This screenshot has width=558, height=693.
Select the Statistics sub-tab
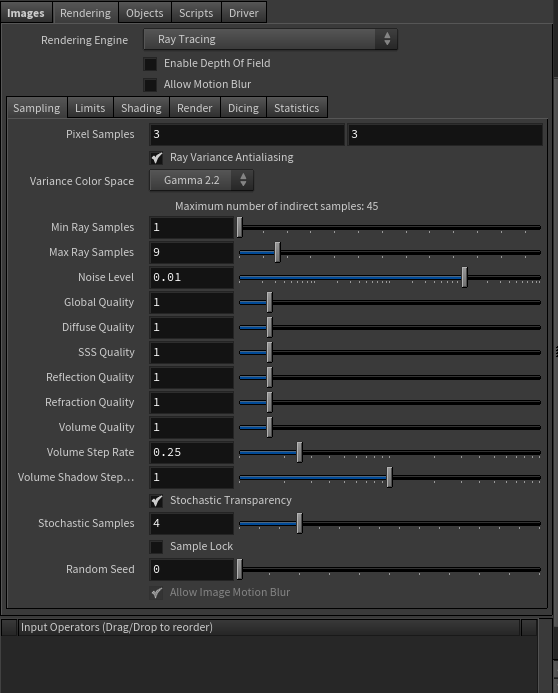click(296, 107)
